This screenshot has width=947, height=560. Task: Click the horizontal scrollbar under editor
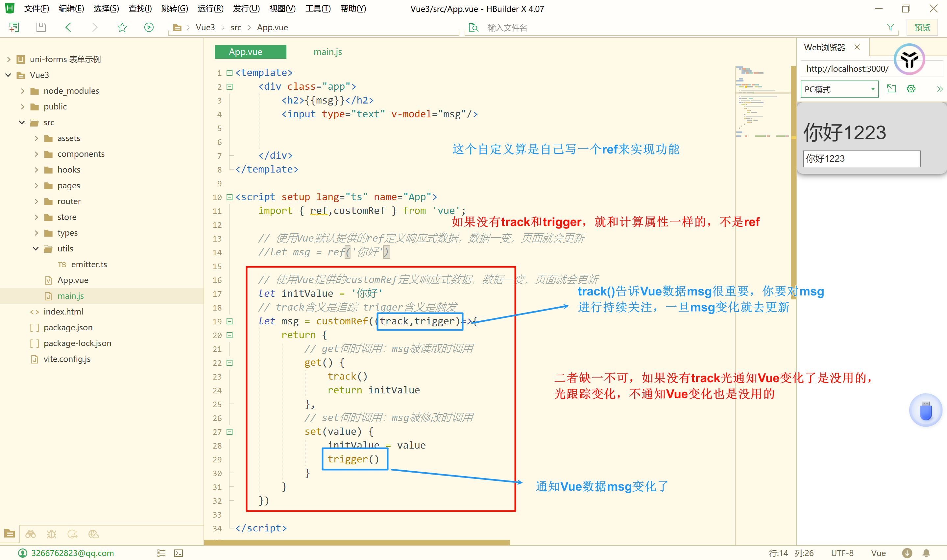click(357, 542)
